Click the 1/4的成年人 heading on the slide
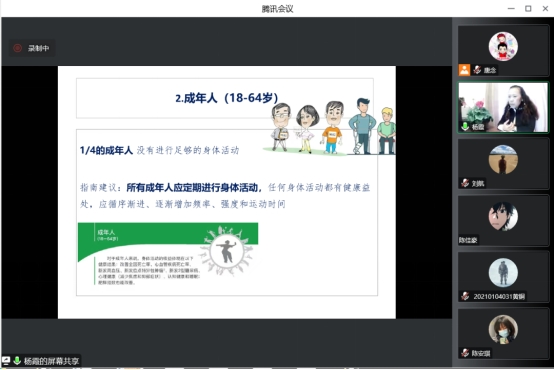554x370 pixels. 106,151
